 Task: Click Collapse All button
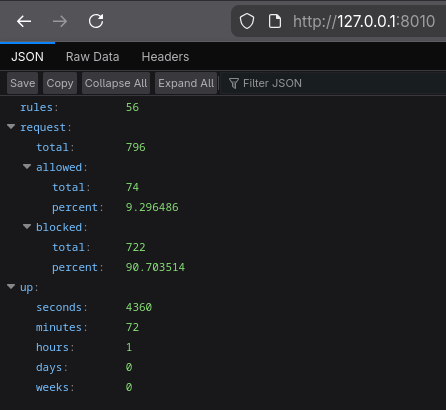coord(116,83)
